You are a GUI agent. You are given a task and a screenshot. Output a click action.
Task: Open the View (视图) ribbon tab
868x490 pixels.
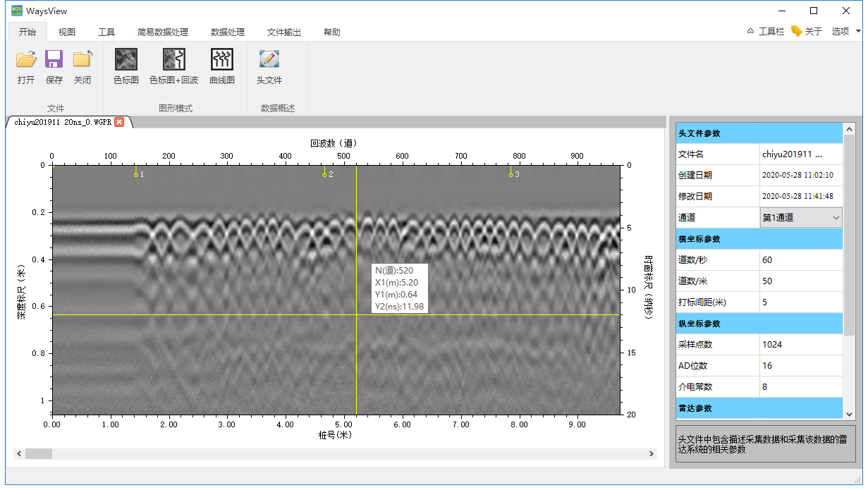point(67,32)
